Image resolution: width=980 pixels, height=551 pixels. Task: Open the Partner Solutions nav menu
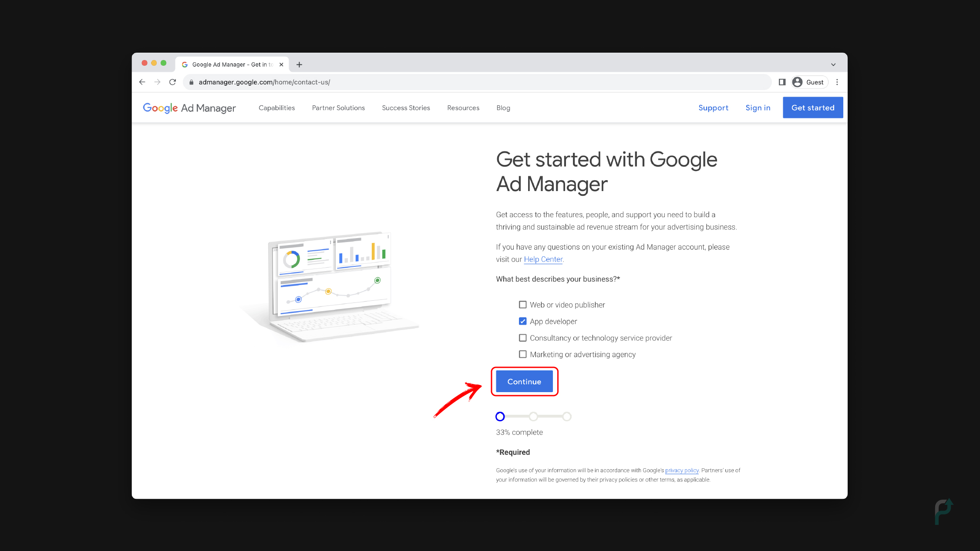point(338,108)
